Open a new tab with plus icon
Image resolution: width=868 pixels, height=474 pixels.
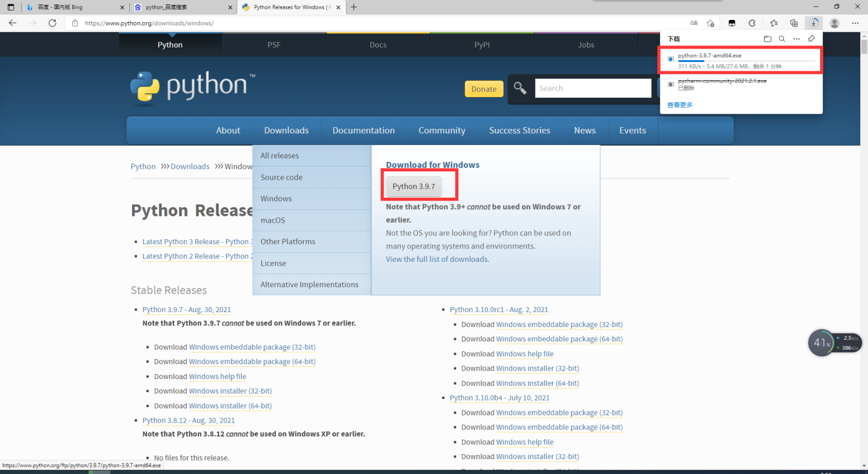tap(354, 7)
